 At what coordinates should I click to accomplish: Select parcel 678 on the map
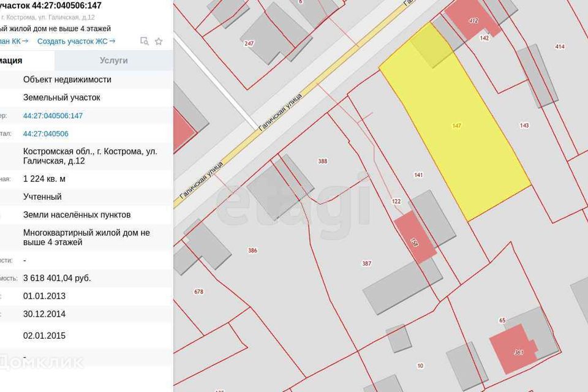(x=198, y=292)
